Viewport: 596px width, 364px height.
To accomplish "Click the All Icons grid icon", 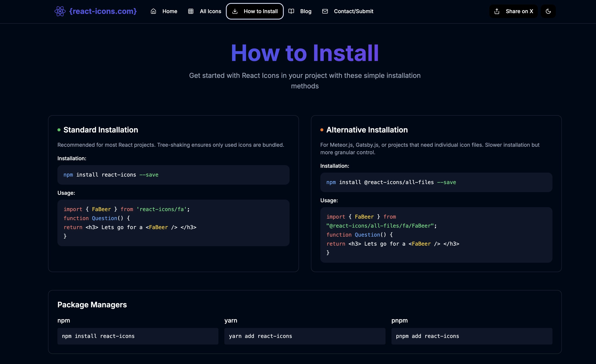I will (x=191, y=11).
